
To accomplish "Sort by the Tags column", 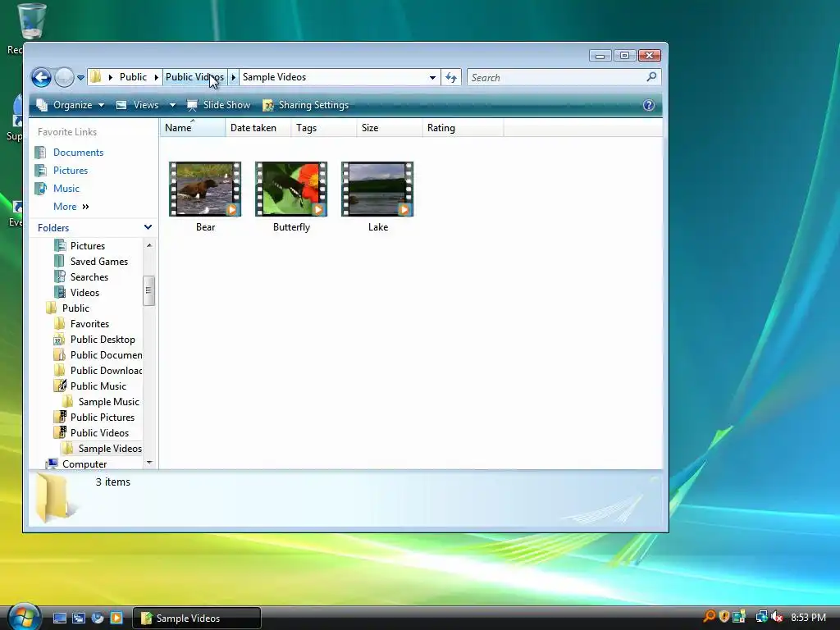I will click(323, 127).
